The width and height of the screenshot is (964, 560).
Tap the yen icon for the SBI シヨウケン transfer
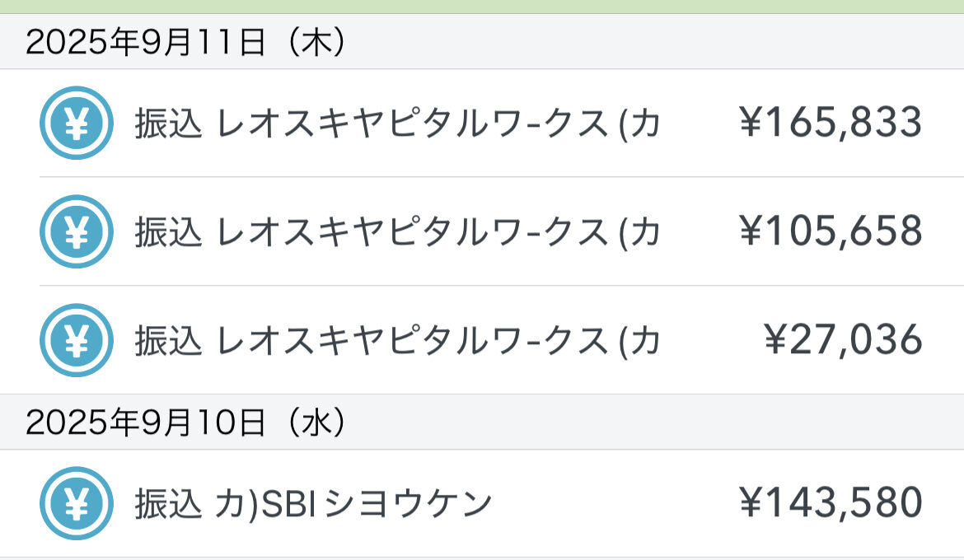point(76,503)
